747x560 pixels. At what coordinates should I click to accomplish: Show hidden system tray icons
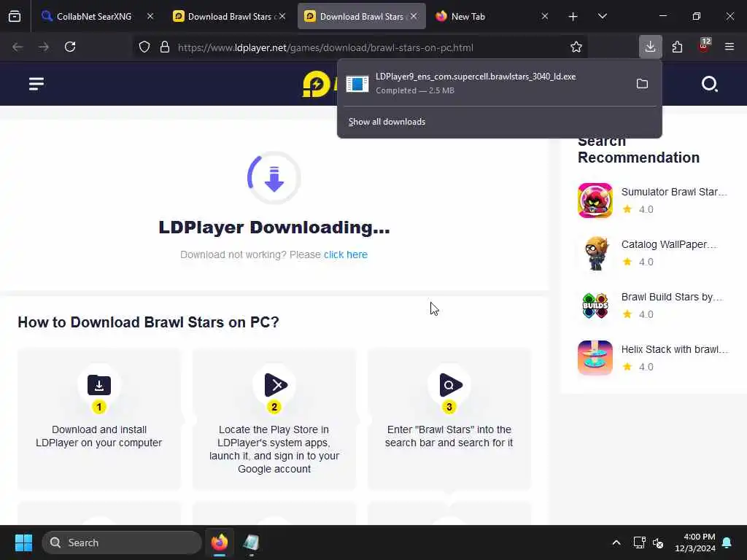[616, 542]
